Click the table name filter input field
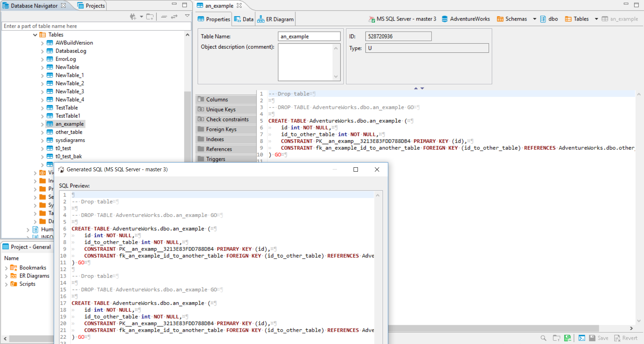This screenshot has height=344, width=644. (96, 26)
